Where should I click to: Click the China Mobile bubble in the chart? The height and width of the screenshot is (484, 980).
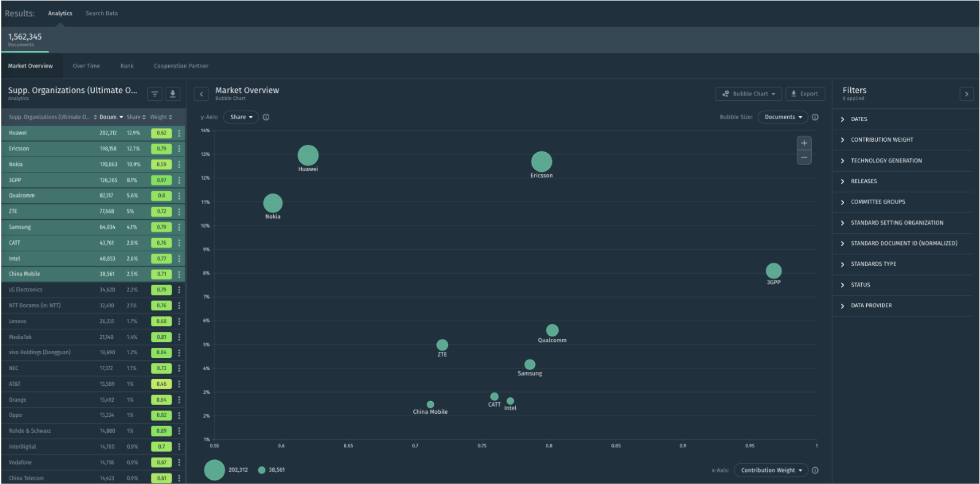tap(430, 405)
